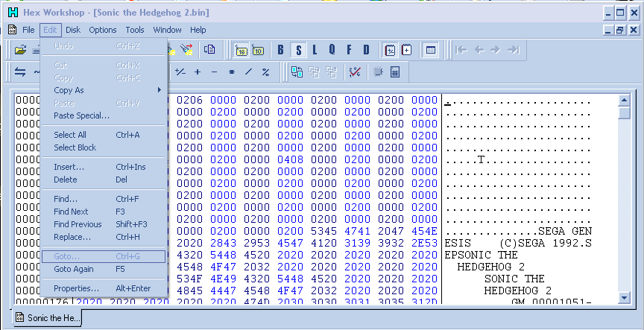This screenshot has height=330, width=644.
Task: Open the File menu
Action: (28, 30)
